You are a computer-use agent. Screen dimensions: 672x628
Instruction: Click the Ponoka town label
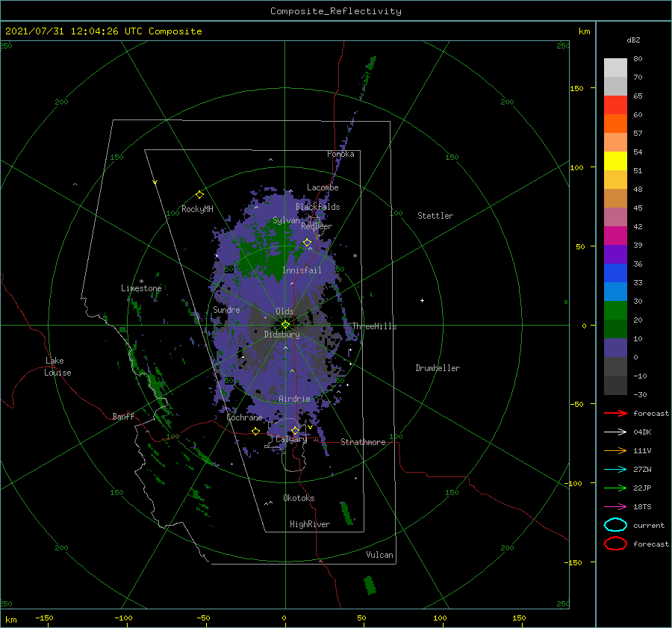[340, 154]
